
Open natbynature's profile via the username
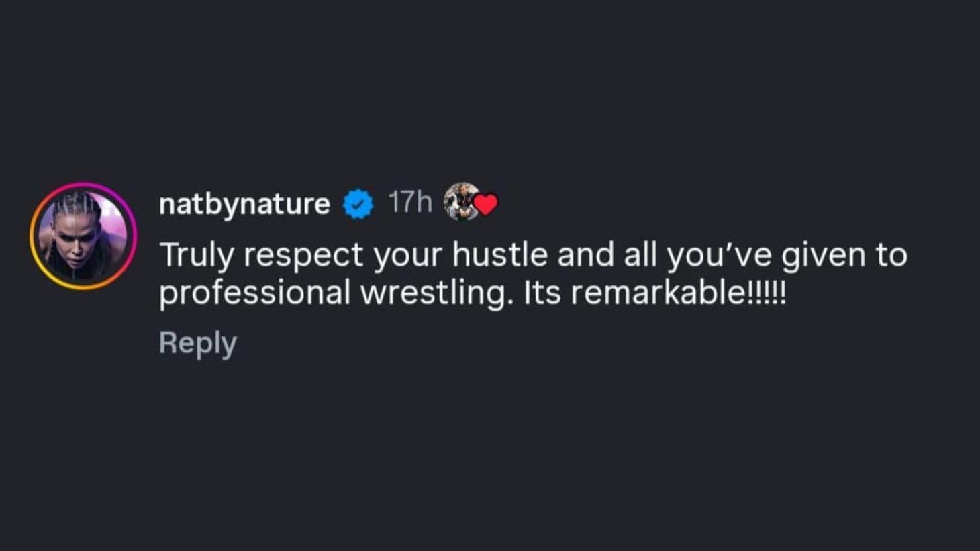click(x=245, y=202)
